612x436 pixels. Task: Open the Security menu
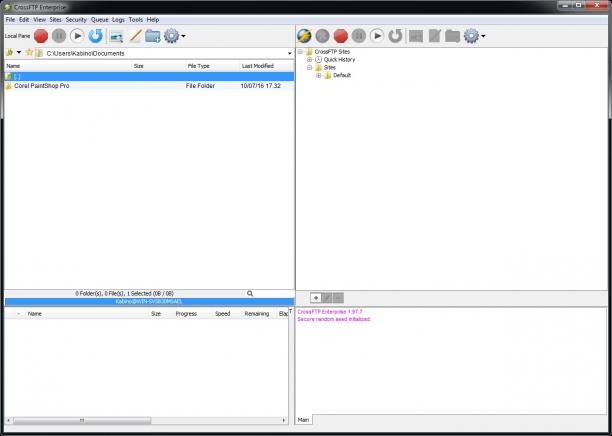tap(76, 20)
